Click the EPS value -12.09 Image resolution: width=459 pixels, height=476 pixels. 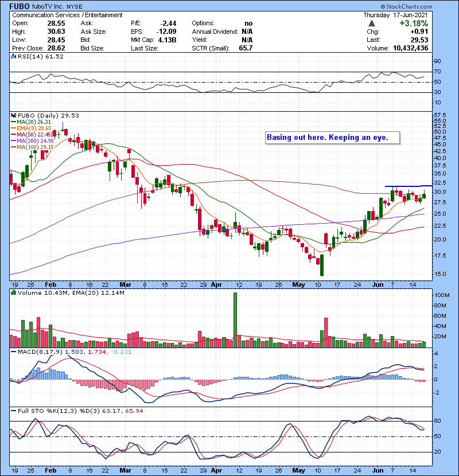pyautogui.click(x=166, y=32)
